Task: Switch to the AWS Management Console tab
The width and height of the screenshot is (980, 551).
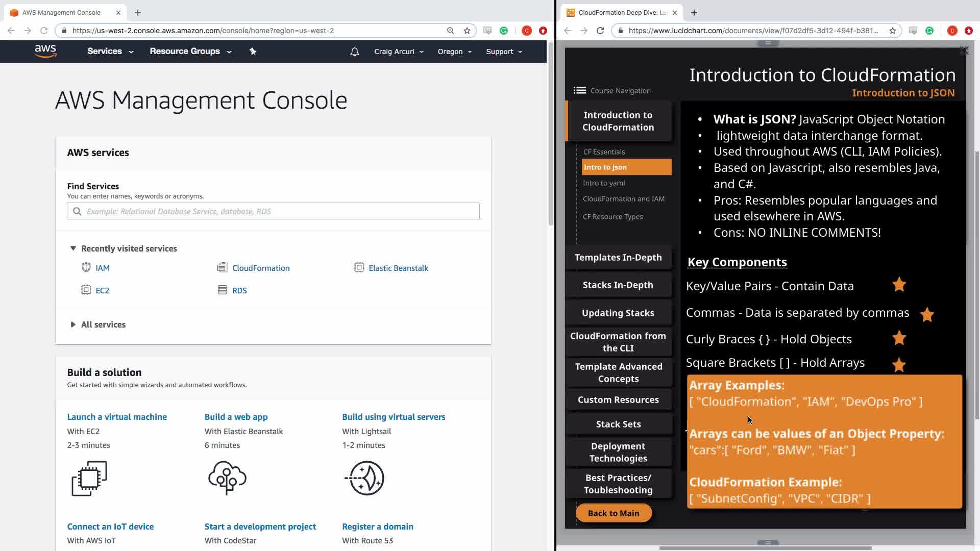Action: [x=61, y=12]
